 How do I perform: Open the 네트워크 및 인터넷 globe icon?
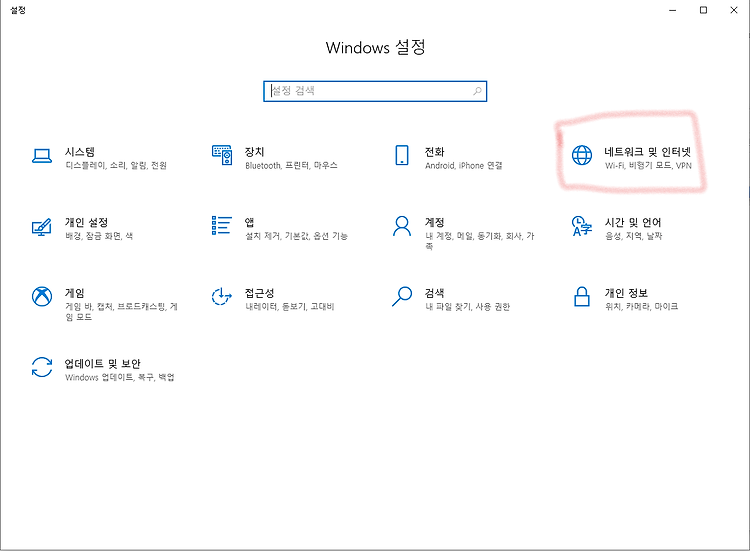[582, 155]
